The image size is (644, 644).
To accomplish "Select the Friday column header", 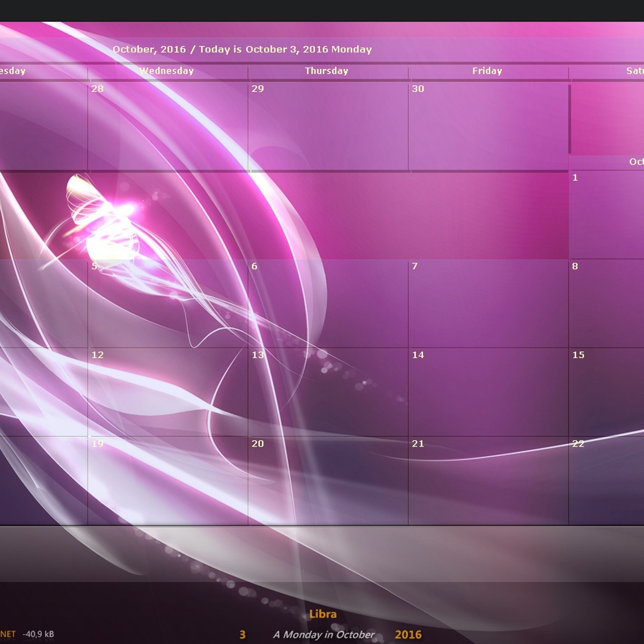I will pos(487,71).
